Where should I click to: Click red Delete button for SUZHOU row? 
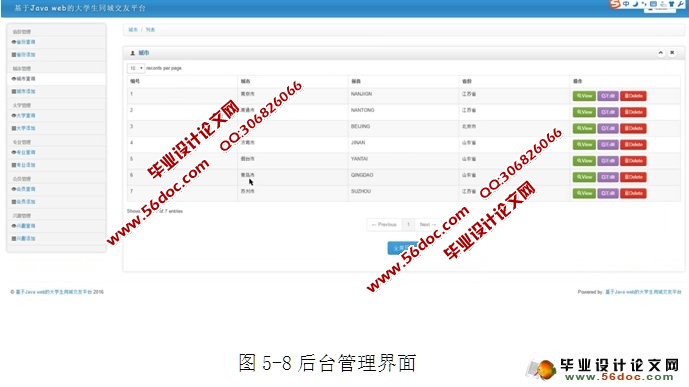coord(633,193)
